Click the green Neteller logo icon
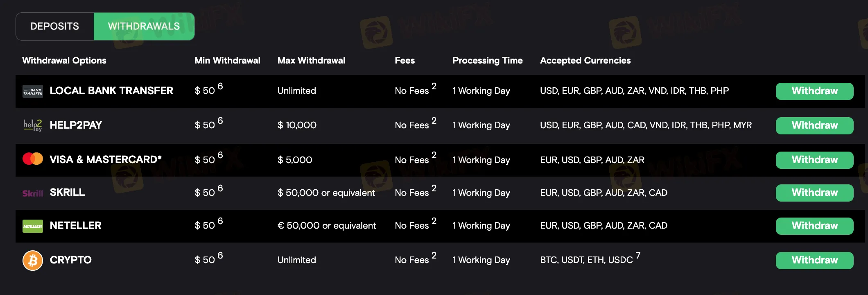 pos(33,226)
